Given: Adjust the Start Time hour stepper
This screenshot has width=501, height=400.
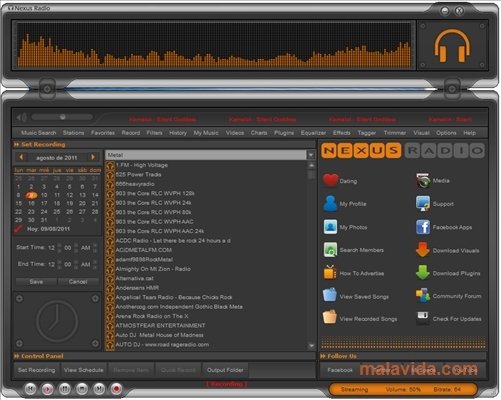Looking at the screenshot, I should (x=59, y=248).
